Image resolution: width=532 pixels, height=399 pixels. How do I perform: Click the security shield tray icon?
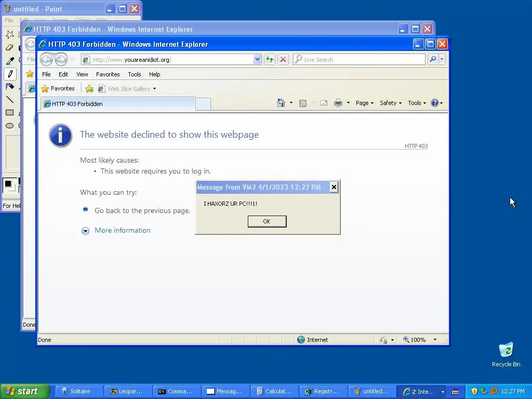474,391
